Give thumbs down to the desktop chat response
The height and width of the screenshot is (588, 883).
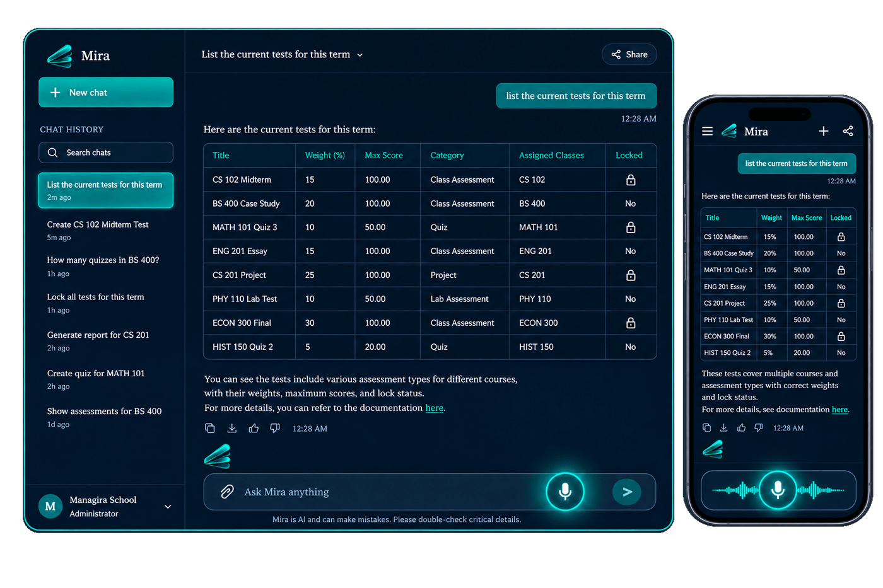point(275,429)
